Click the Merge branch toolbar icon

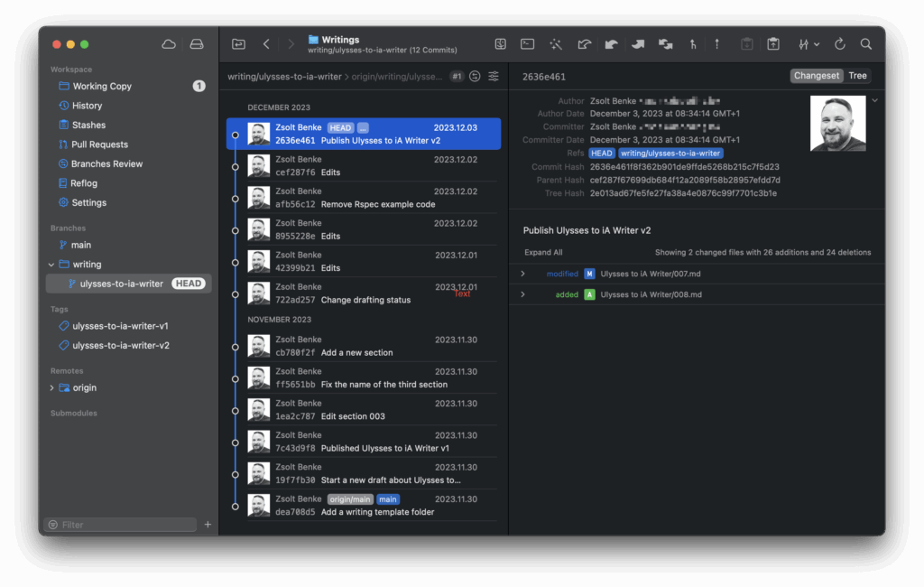coord(693,44)
